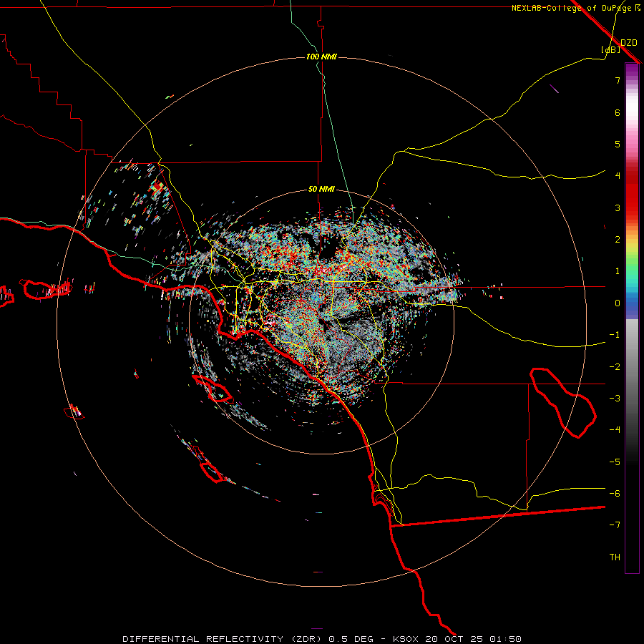This screenshot has width=644, height=644.
Task: Click the DZD label above color scale
Action: [629, 43]
